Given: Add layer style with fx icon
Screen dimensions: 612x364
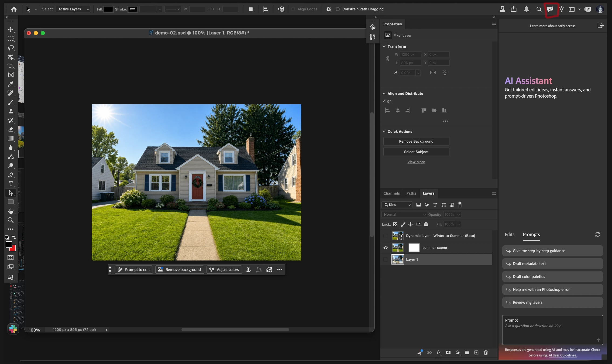Looking at the screenshot, I should tap(439, 352).
